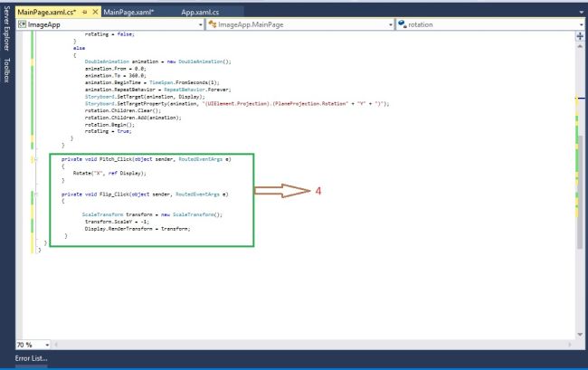Click the else keyword line
This screenshot has height=370, width=588.
(x=79, y=48)
